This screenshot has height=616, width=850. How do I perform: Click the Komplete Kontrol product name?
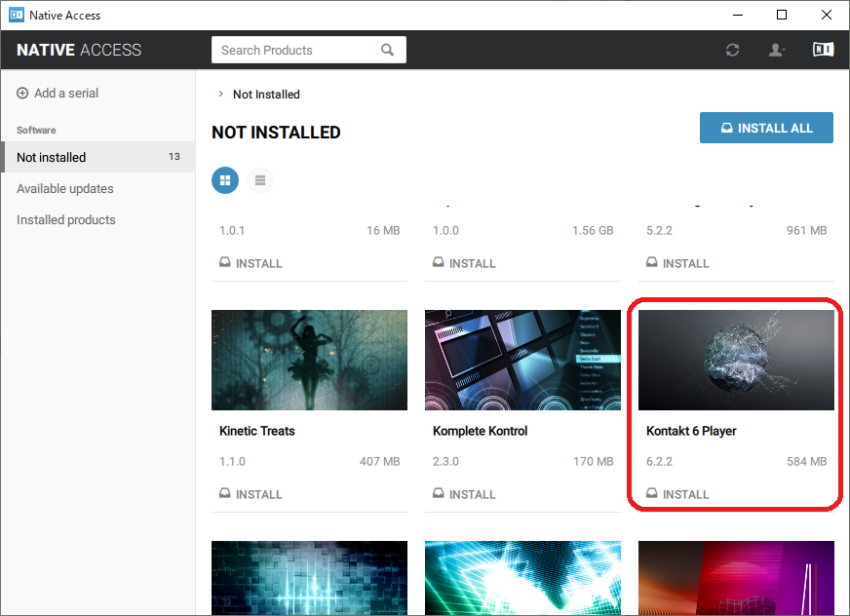tap(480, 431)
